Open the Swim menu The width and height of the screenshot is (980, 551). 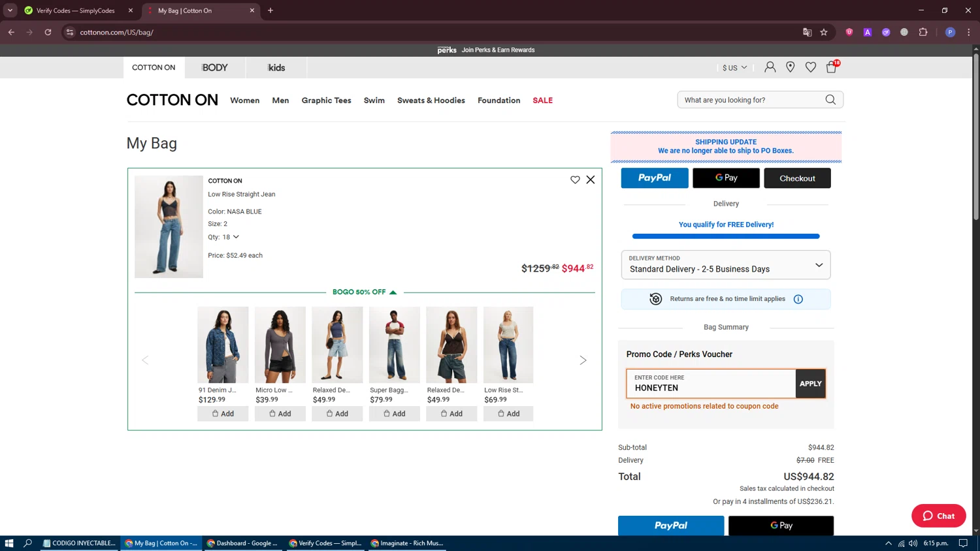(374, 101)
